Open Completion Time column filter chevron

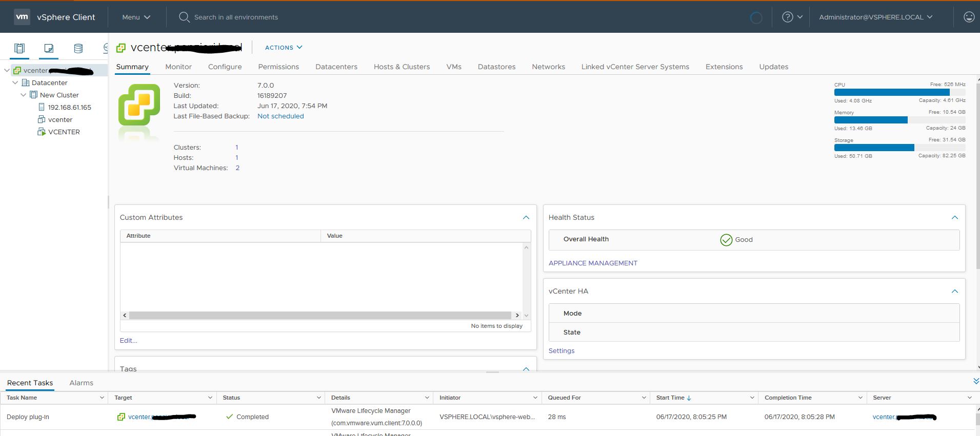[861, 398]
